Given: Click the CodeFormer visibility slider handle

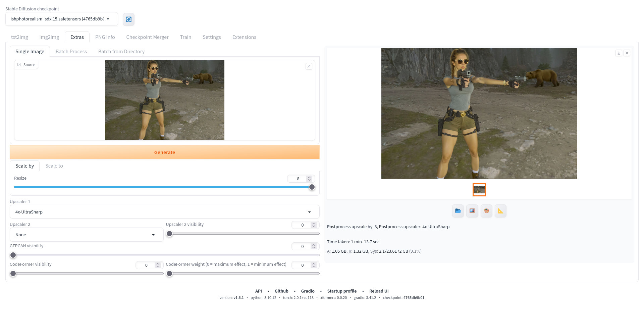Looking at the screenshot, I should click(x=13, y=273).
